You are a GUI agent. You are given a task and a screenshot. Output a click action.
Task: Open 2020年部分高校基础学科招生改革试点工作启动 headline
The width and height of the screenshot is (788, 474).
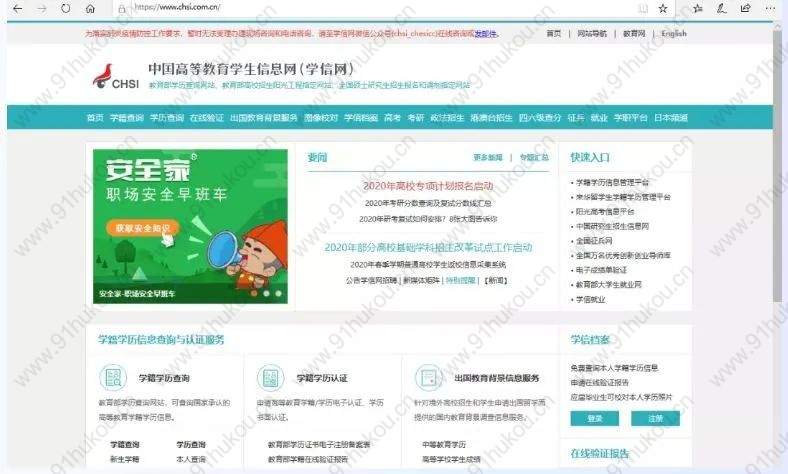[428, 247]
